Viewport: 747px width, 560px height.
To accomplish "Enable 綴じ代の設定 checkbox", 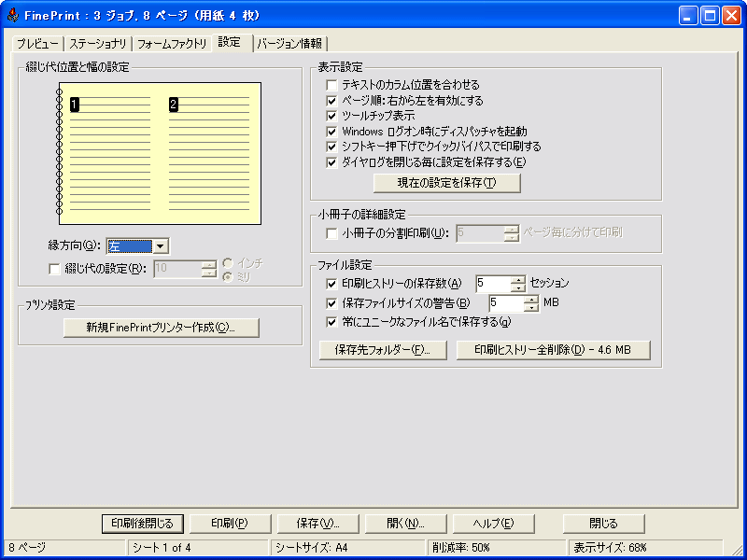I will pos(54,269).
